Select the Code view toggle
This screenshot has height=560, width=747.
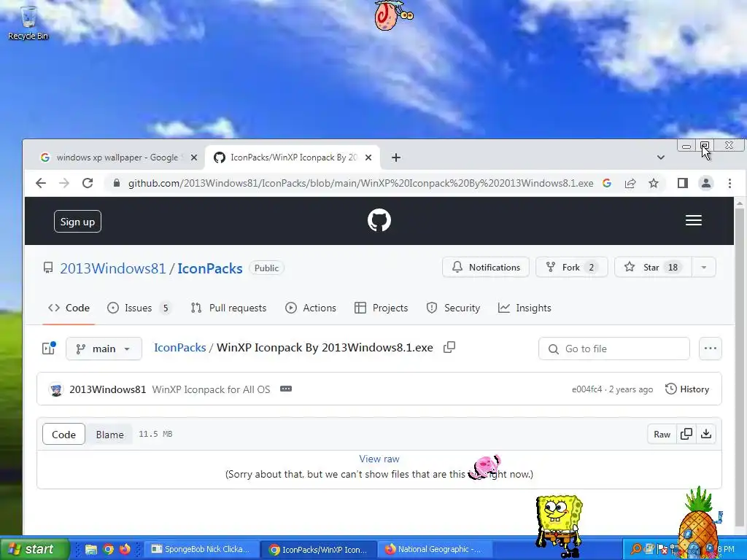click(x=64, y=435)
